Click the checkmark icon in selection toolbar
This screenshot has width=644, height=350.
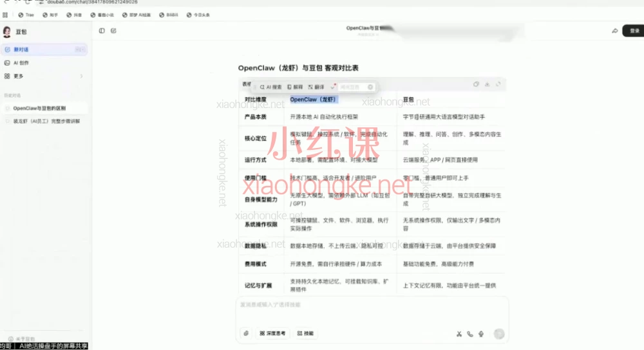[x=333, y=87]
